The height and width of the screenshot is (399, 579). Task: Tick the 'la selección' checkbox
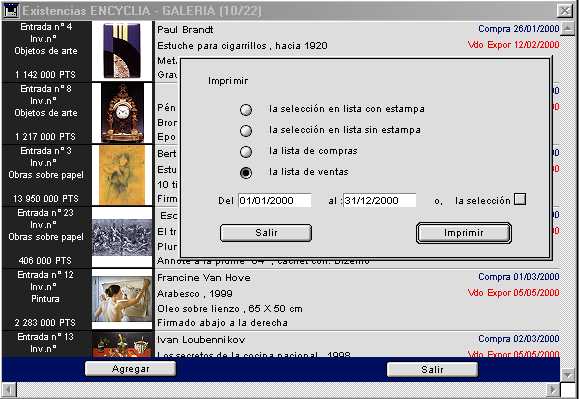(520, 199)
